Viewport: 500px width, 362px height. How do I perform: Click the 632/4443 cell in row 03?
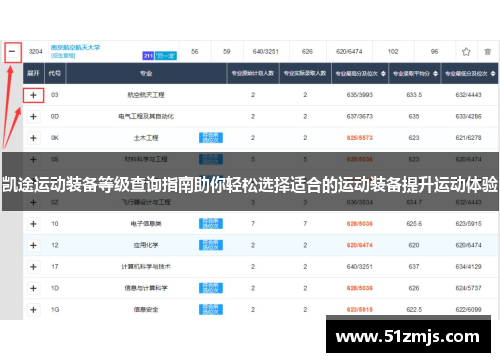pyautogui.click(x=469, y=95)
